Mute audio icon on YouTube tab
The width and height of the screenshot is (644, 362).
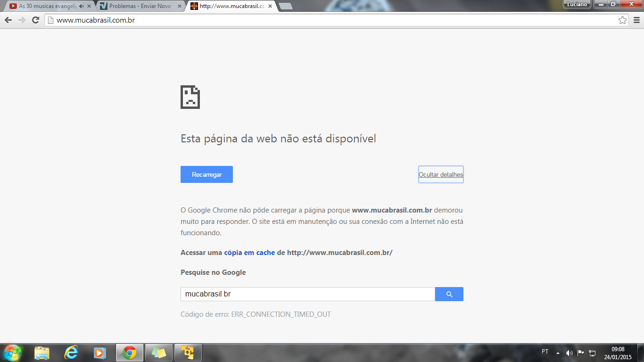82,6
